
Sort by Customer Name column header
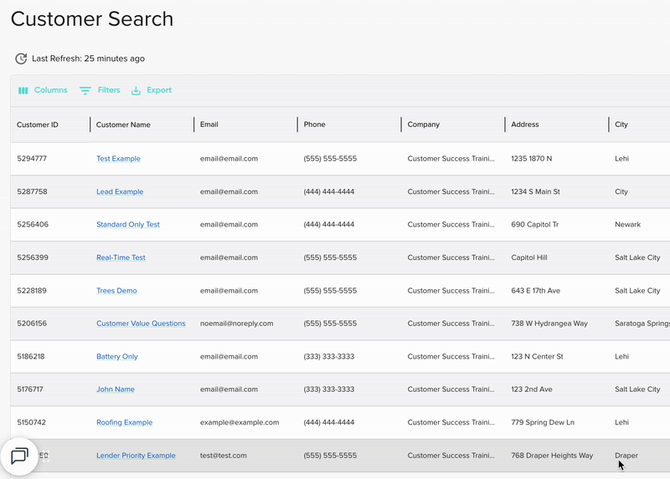coord(123,125)
